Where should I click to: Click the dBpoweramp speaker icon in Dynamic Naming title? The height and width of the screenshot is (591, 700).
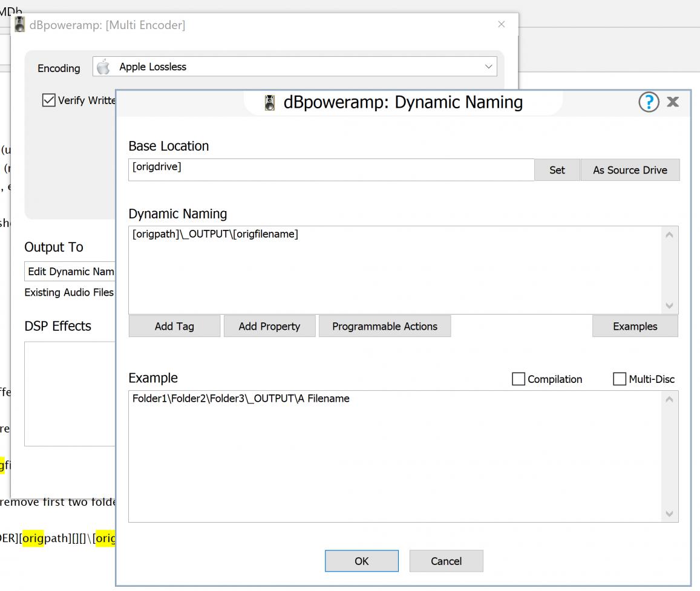[270, 103]
